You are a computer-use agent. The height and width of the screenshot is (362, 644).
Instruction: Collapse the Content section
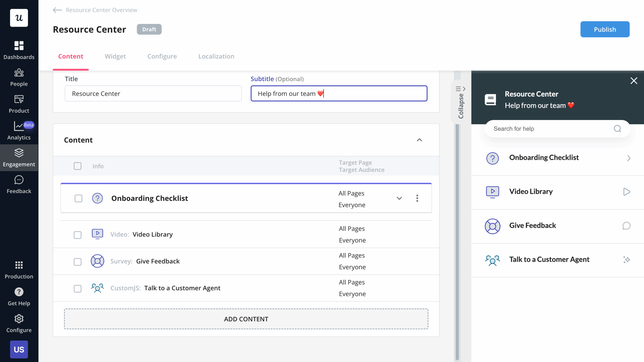(x=419, y=140)
